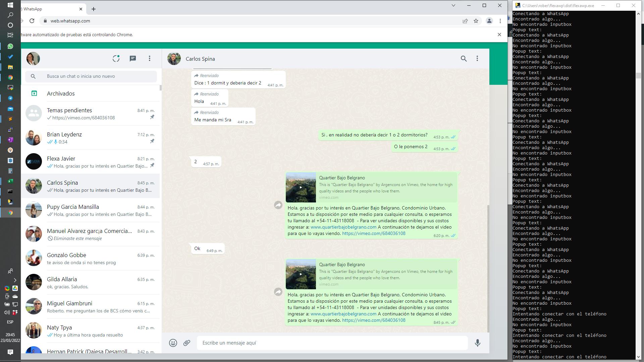
Task: Click flexawp console scrollbar down arrow
Action: pos(638,357)
